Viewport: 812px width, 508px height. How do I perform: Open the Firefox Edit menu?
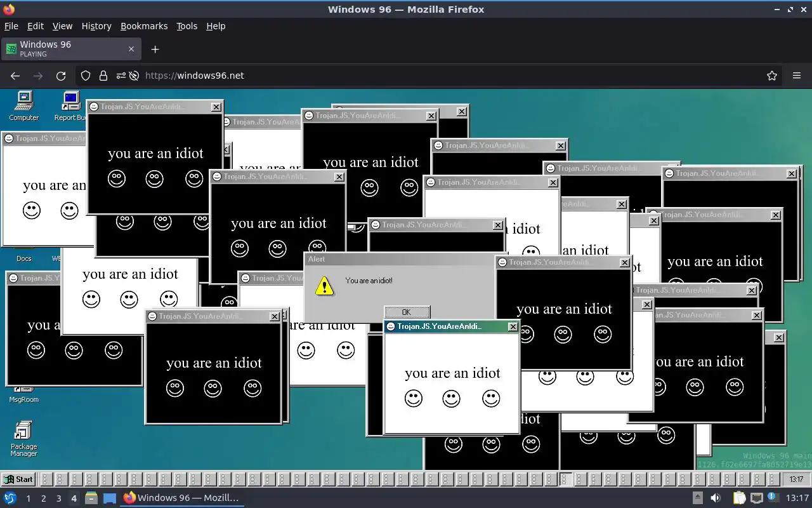click(x=35, y=26)
